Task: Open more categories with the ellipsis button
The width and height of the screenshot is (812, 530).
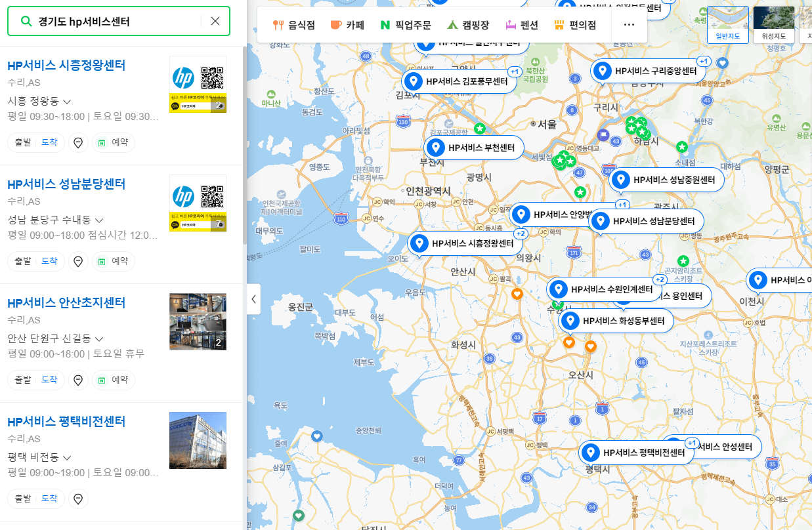Action: tap(629, 25)
